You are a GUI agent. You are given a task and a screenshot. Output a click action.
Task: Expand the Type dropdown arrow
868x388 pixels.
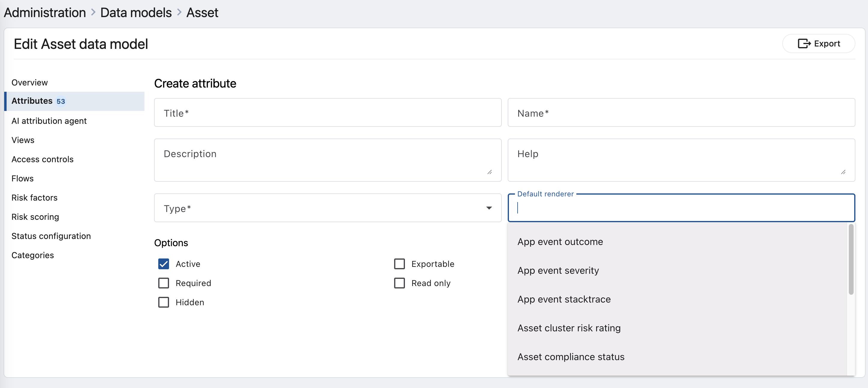point(489,208)
